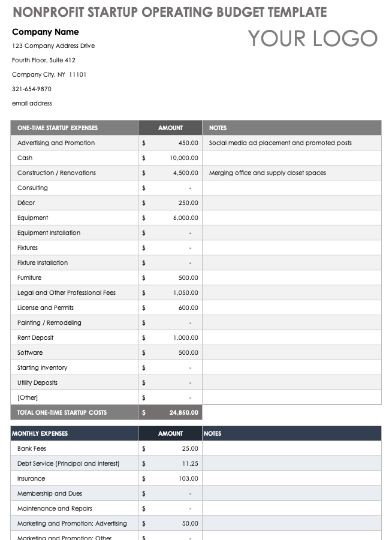The image size is (392, 540).
Task: Click the Construction / Renovations notes cell
Action: point(292,173)
